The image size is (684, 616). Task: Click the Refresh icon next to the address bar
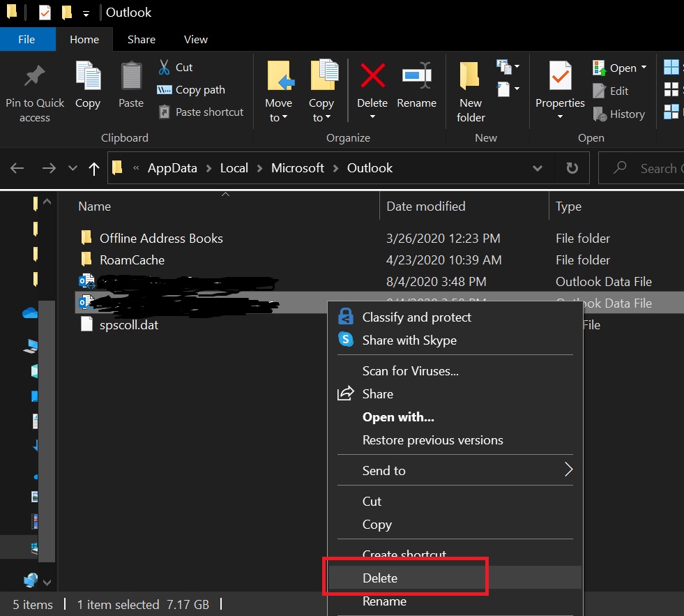572,167
